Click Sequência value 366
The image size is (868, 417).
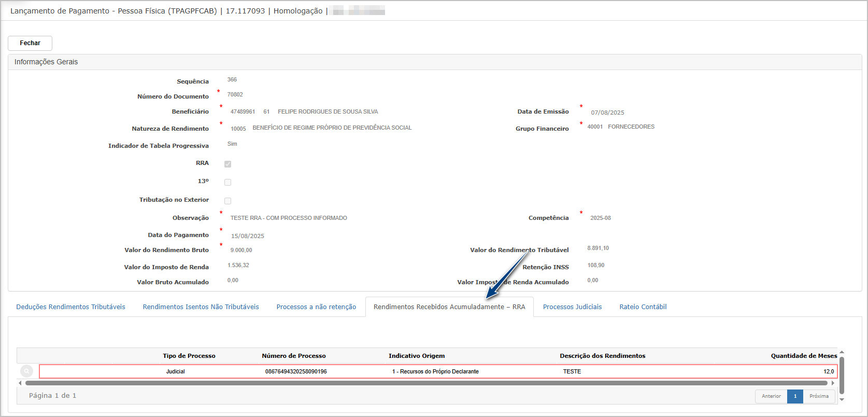[232, 79]
